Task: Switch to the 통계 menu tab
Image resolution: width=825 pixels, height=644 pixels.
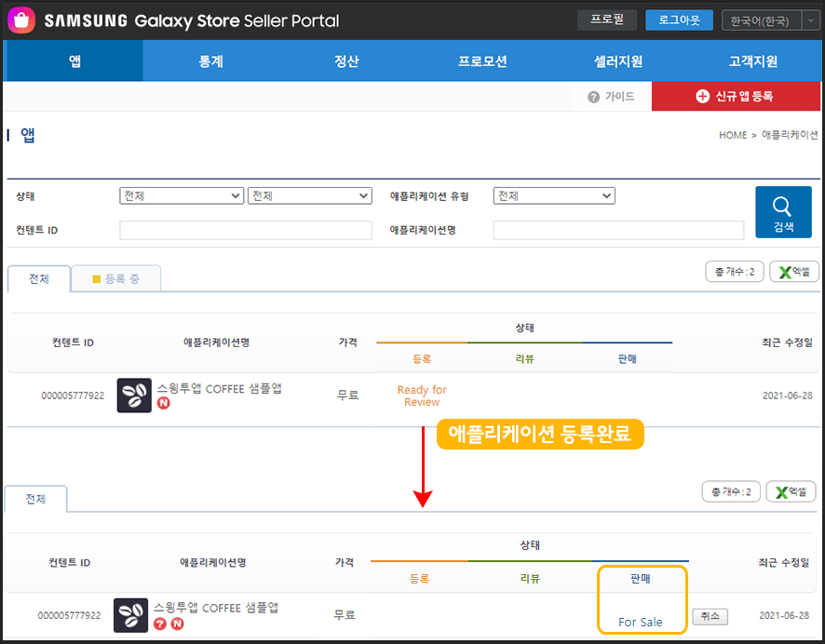Action: pos(210,61)
